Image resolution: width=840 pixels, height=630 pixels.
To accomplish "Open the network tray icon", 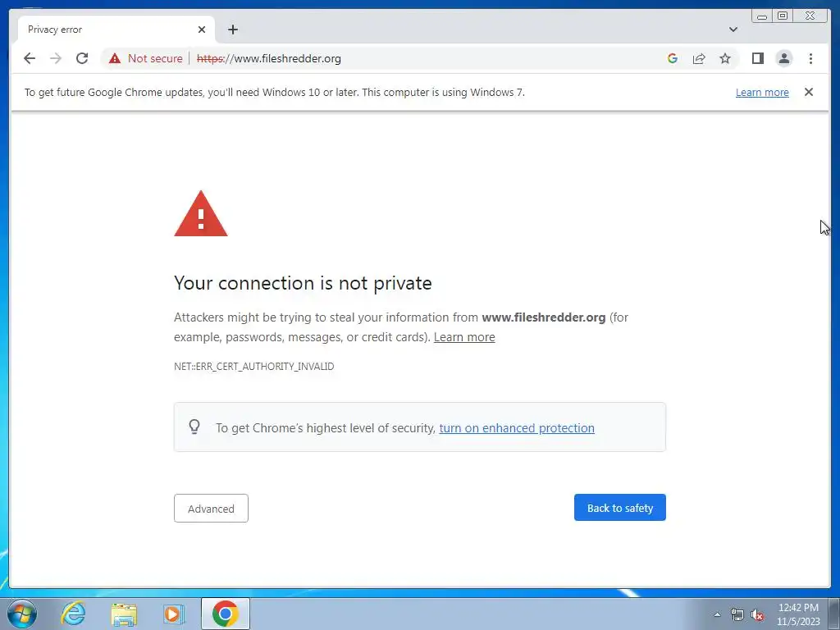I will (737, 614).
